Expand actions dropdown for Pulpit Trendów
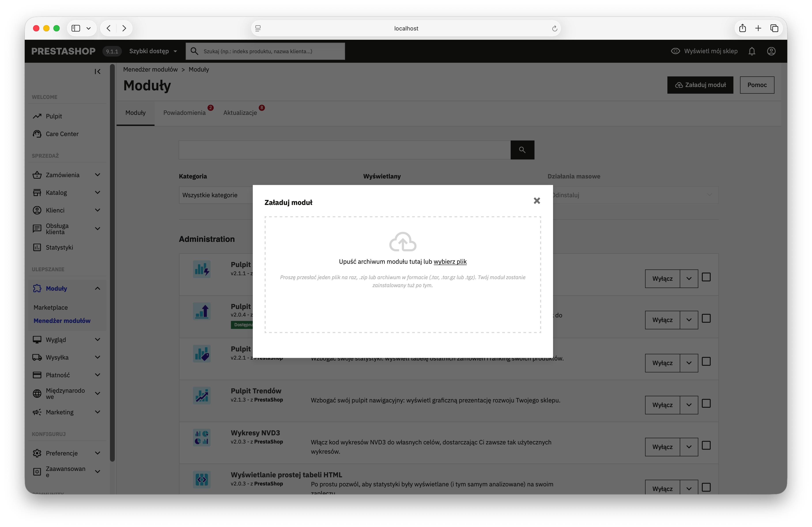 point(689,405)
